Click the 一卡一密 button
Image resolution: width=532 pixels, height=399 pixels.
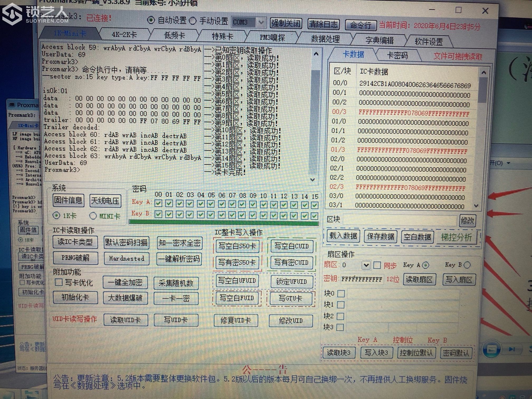coord(176,299)
